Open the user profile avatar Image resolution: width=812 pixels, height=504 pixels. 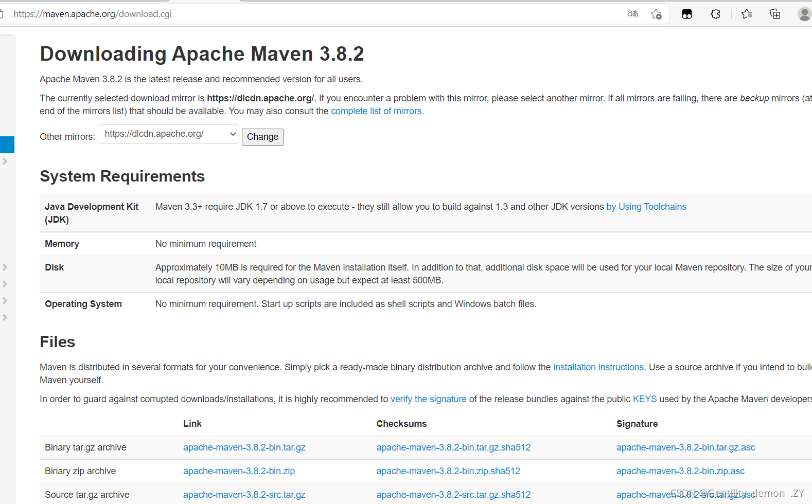[x=804, y=14]
